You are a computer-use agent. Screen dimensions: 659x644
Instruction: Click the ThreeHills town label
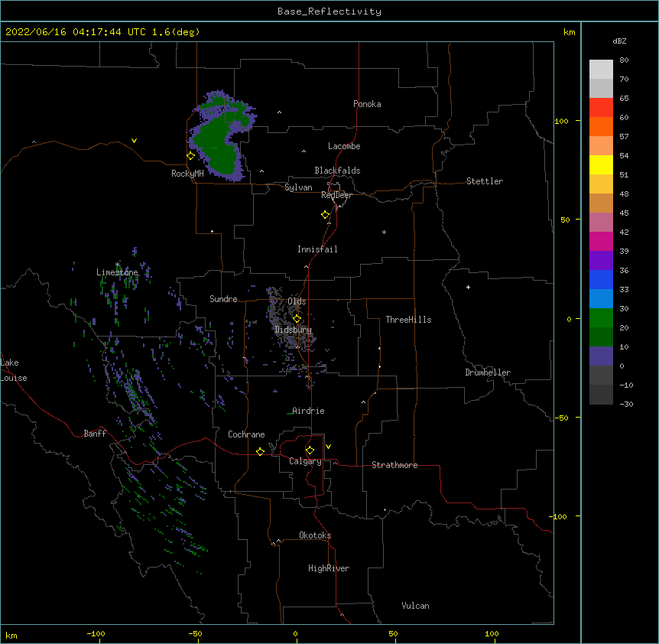[x=408, y=320]
